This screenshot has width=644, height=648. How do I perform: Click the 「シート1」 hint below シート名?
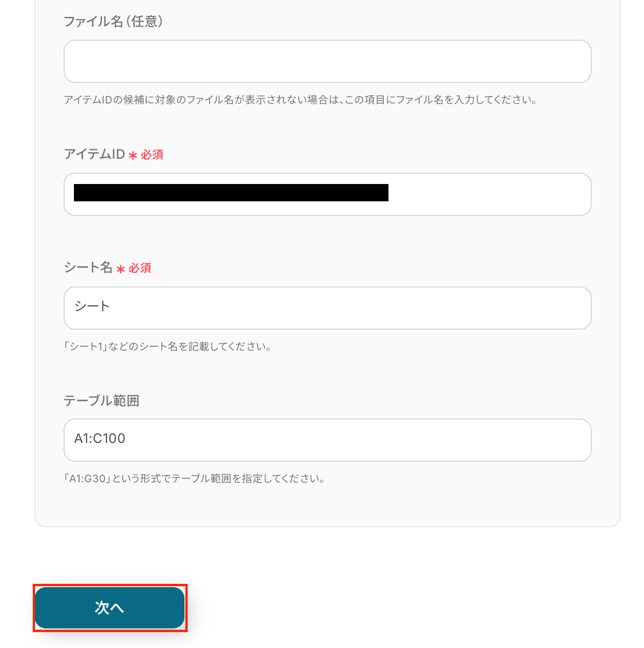(168, 347)
